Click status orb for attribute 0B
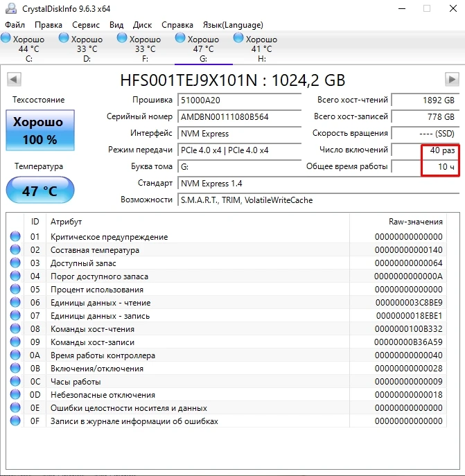 click(15, 368)
